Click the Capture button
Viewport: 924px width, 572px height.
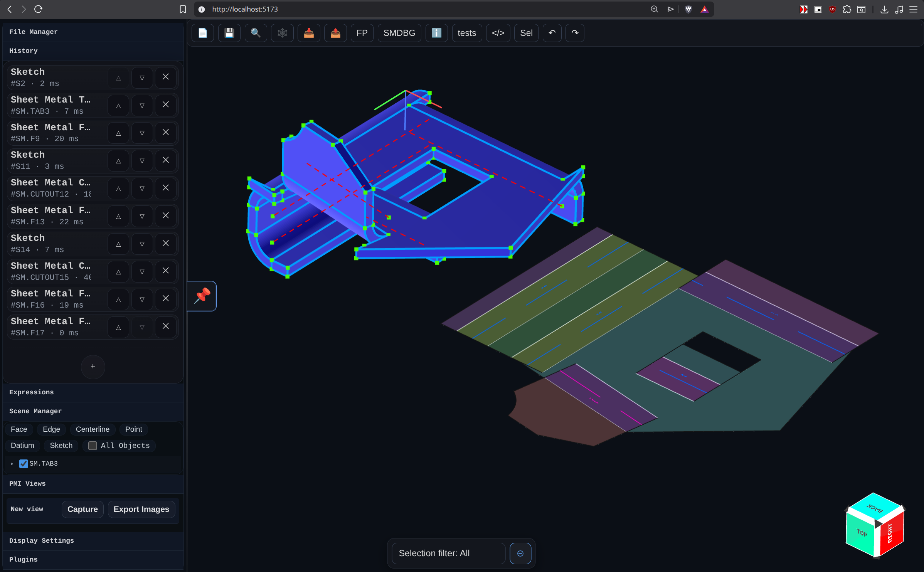(82, 510)
